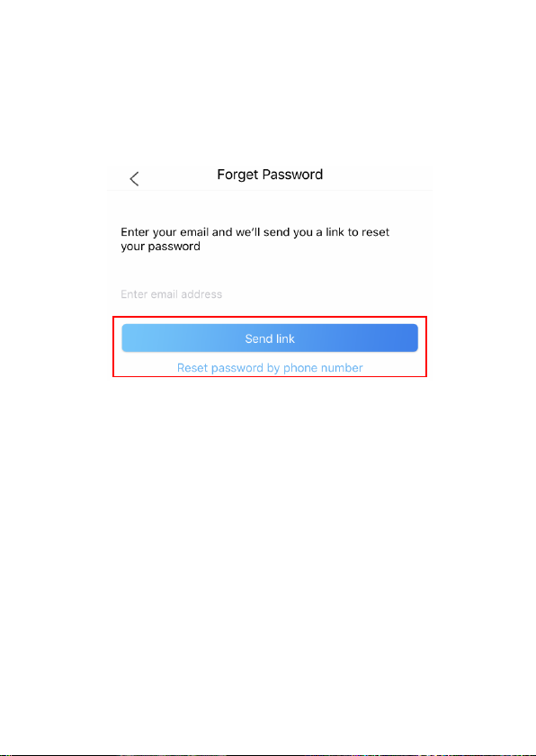The height and width of the screenshot is (756, 536).
Task: Return to previous screen via back arrow
Action: pos(134,179)
